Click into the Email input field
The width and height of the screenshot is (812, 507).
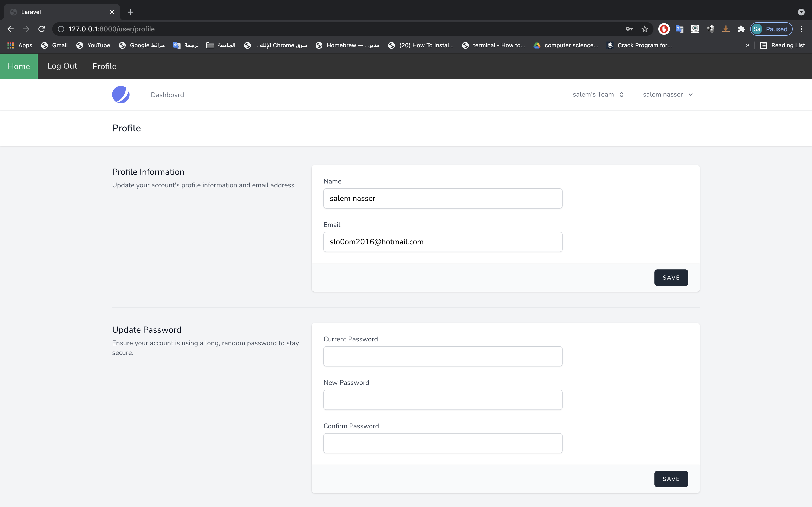(x=442, y=242)
